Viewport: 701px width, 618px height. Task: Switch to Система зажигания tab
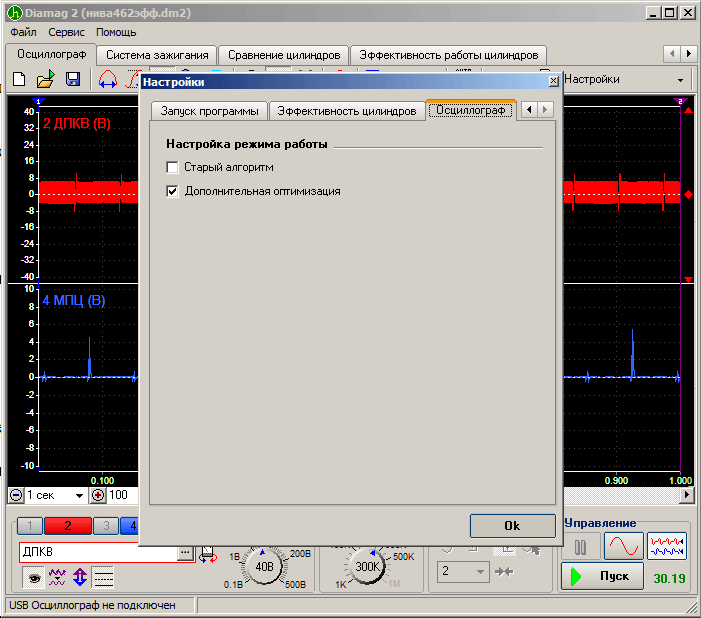click(x=157, y=55)
